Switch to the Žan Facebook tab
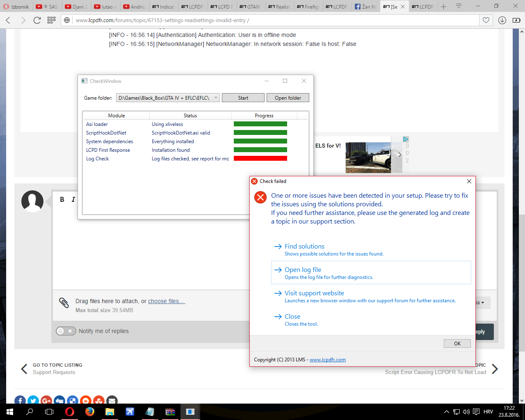Image resolution: width=525 pixels, height=420 pixels. click(x=366, y=7)
